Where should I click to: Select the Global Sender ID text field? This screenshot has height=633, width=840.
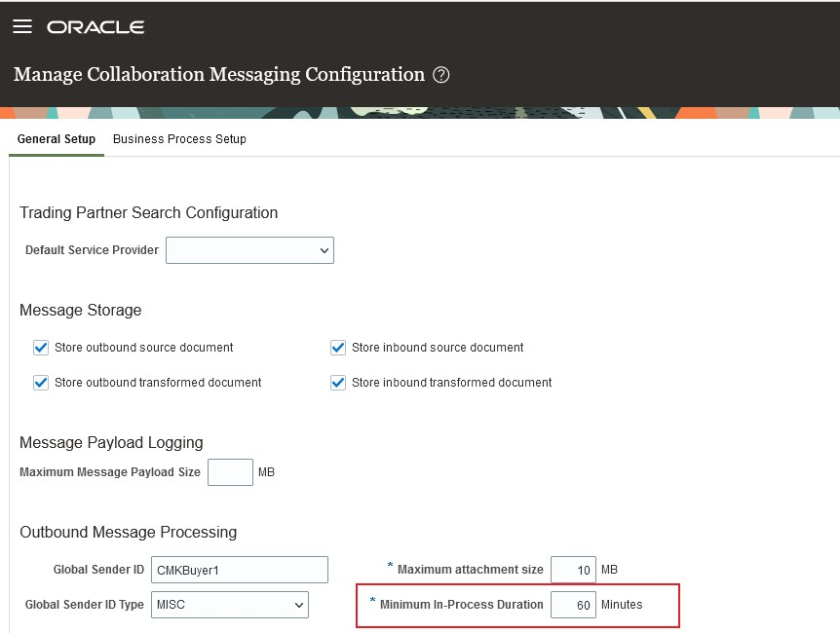pyautogui.click(x=239, y=570)
